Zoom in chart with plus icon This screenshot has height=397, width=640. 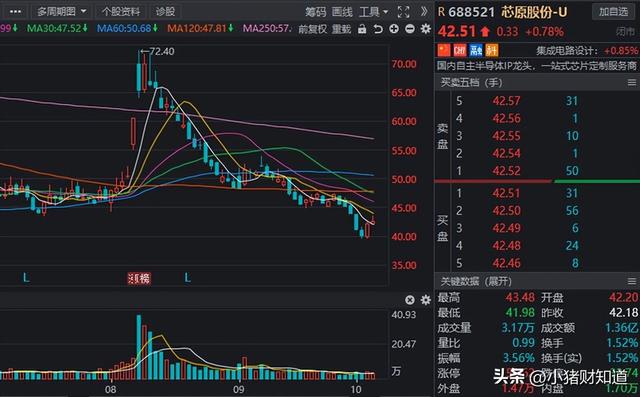pos(394,29)
